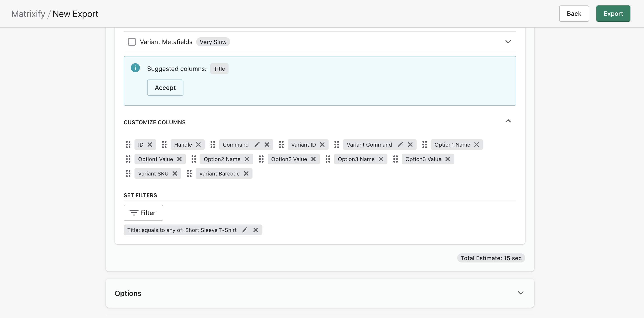Collapse the Customize Columns section

point(508,121)
